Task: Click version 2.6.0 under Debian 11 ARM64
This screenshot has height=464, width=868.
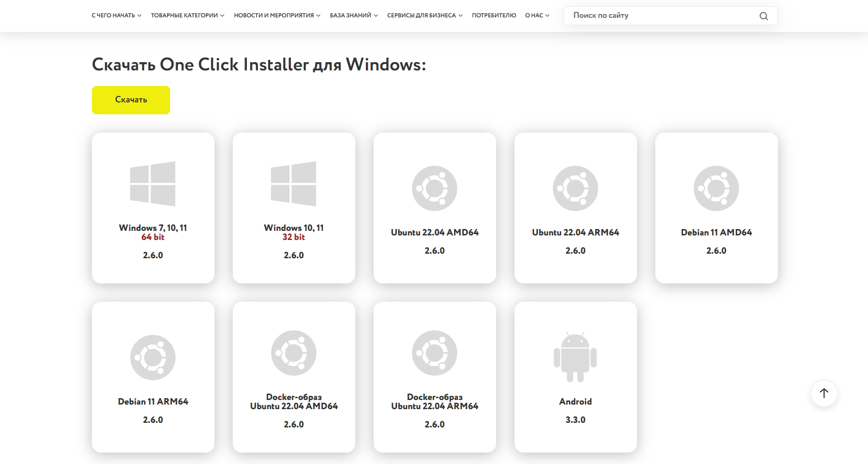Action: point(153,420)
